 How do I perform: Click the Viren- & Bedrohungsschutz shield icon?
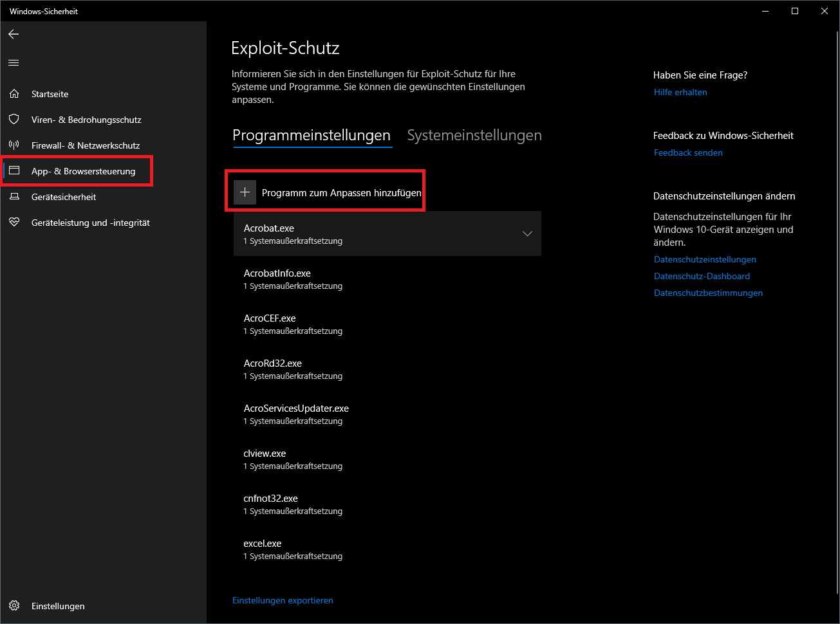pos(14,120)
